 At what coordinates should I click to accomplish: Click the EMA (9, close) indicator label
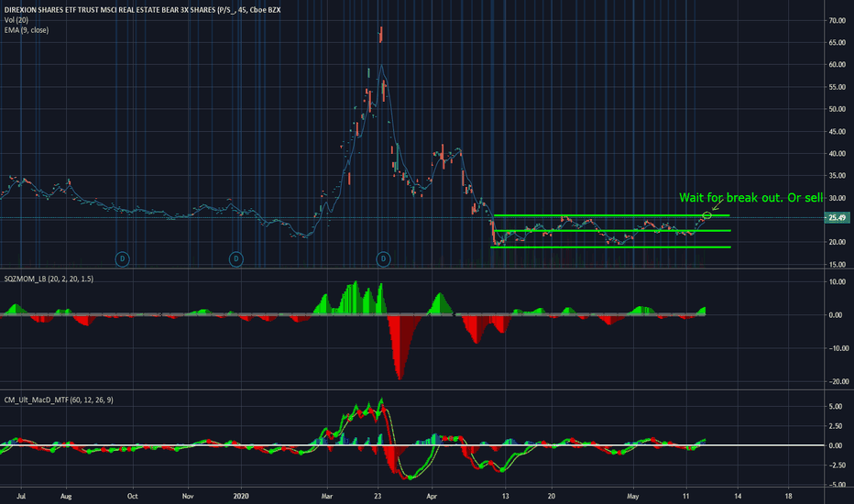(27, 30)
